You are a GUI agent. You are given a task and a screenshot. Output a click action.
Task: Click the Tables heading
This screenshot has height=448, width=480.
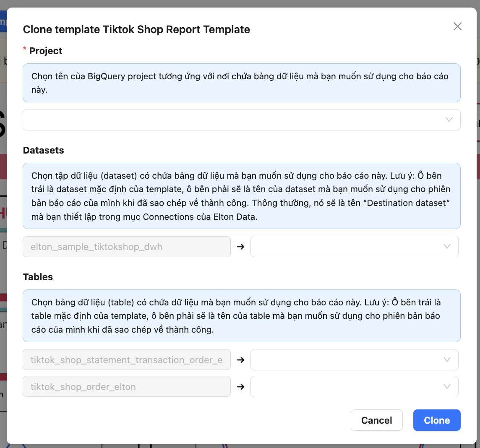click(38, 277)
